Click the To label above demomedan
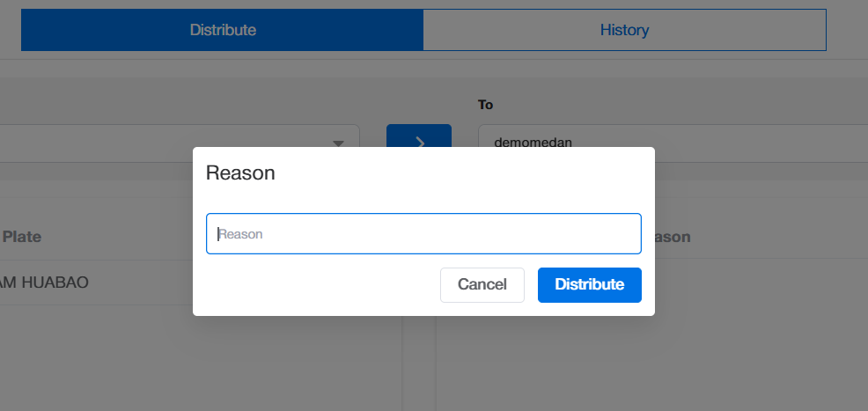 [485, 105]
